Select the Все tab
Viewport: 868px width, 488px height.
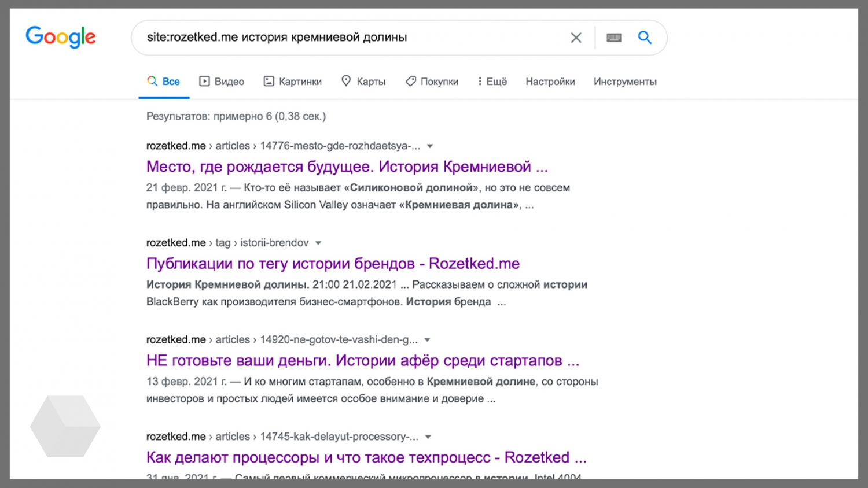click(164, 82)
